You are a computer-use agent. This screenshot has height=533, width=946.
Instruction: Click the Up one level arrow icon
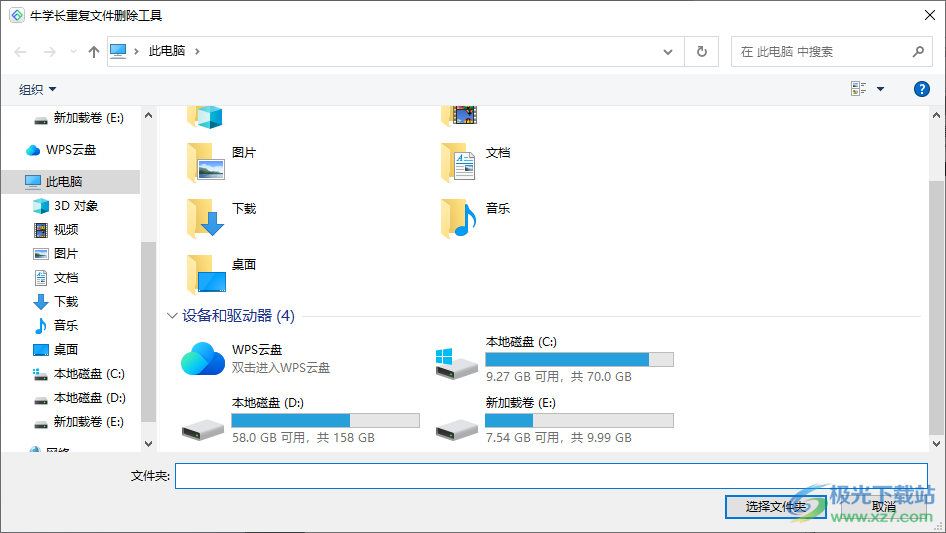[94, 52]
